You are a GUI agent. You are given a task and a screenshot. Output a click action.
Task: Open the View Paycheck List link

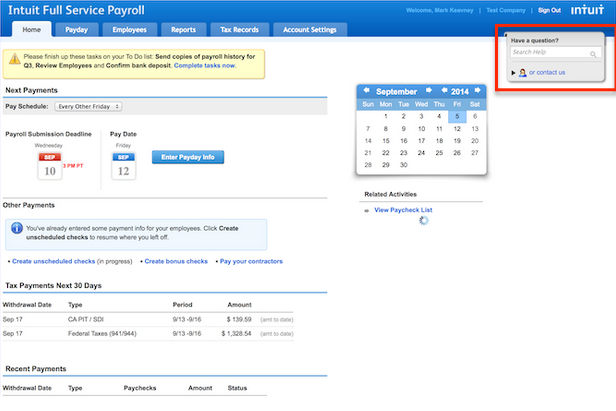(x=403, y=210)
